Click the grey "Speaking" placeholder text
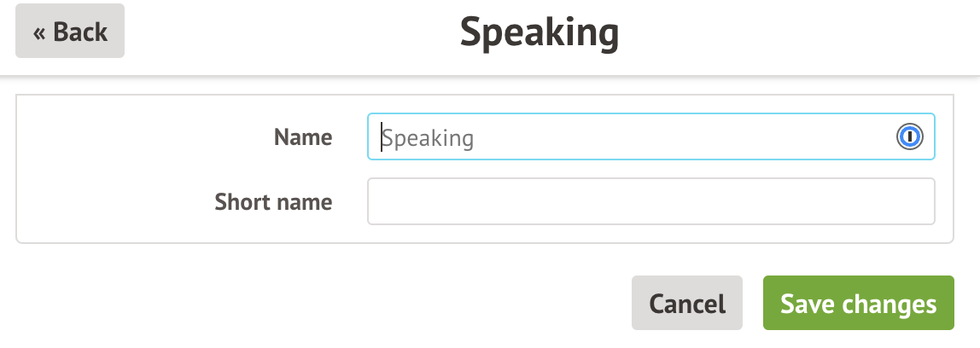980x348 pixels. click(x=428, y=137)
